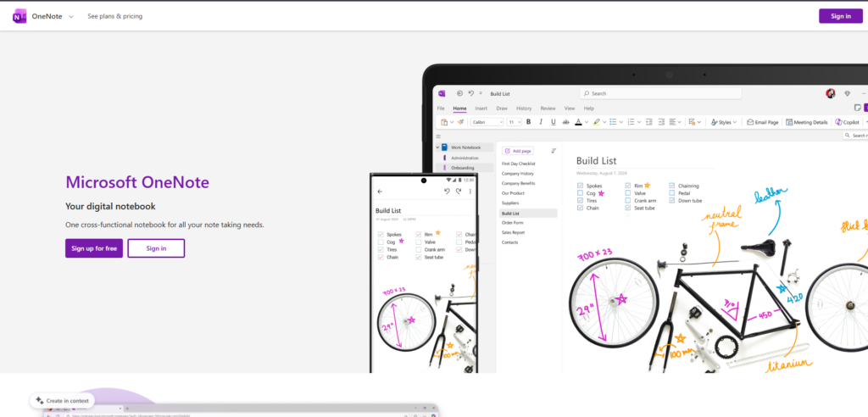
Task: Click the Sign up for free button
Action: [94, 248]
